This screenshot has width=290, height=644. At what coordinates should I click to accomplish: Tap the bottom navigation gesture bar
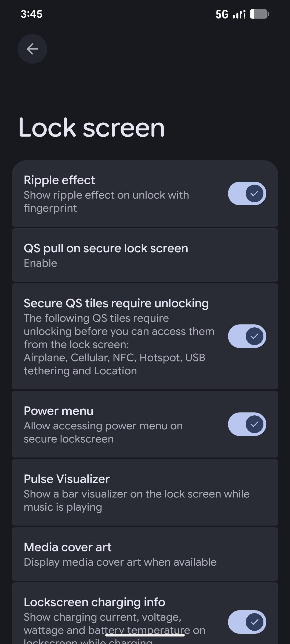coord(145,635)
